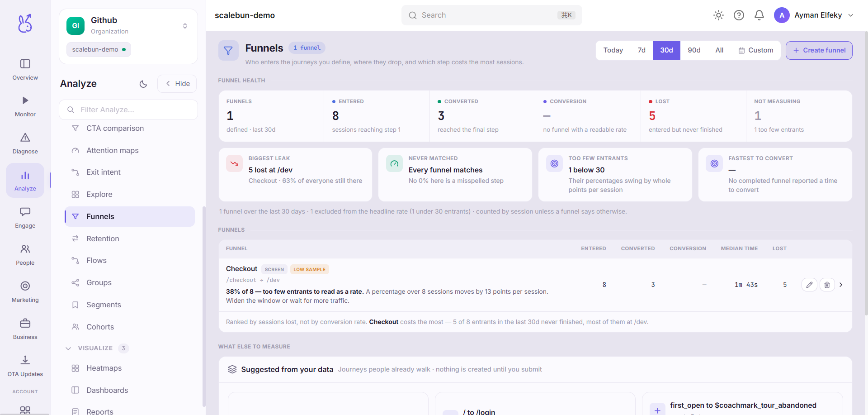Open OTA Updates section
The width and height of the screenshot is (868, 415).
pos(25,366)
